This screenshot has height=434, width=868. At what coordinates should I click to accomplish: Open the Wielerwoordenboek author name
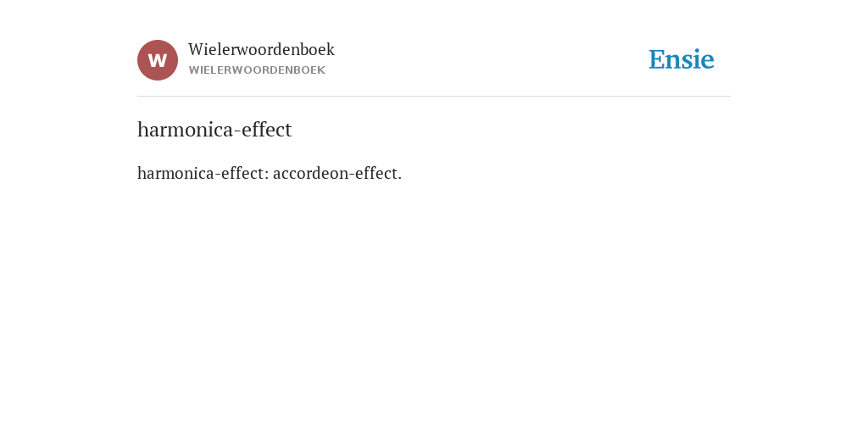pos(261,49)
